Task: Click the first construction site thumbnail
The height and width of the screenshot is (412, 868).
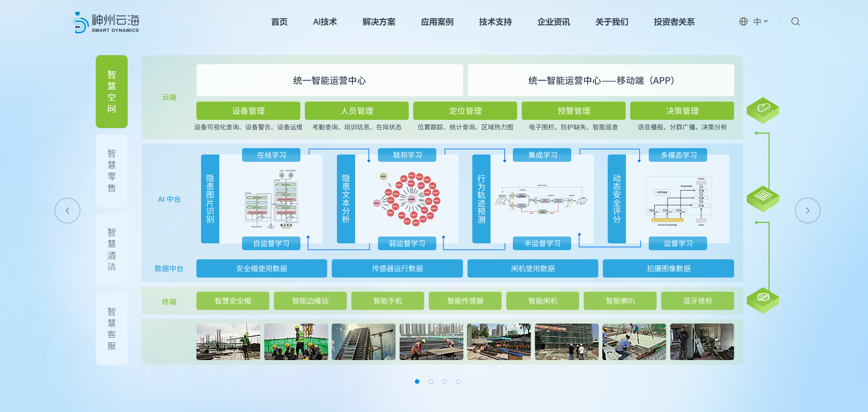Action: [228, 341]
